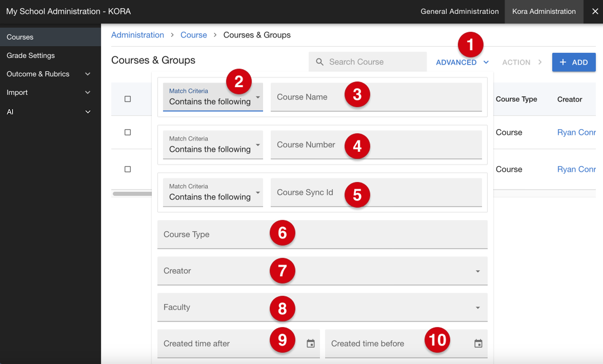Click the search magnifier icon
Viewport: 603px width, 364px height.
click(x=319, y=62)
